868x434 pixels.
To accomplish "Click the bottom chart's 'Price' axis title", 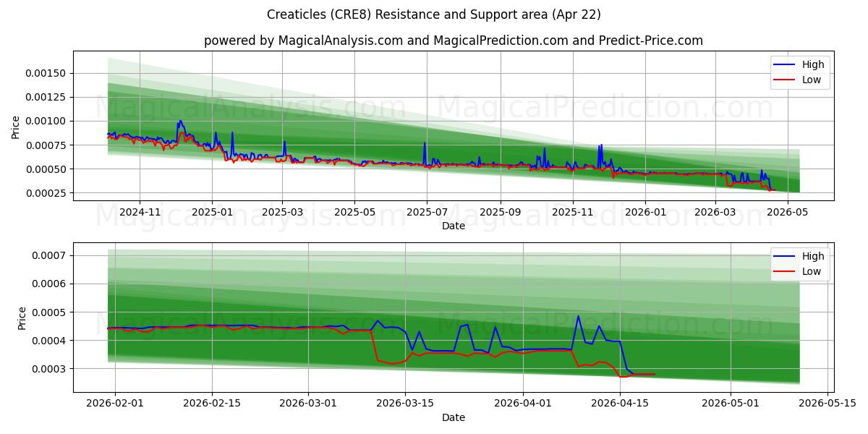I will click(x=22, y=318).
